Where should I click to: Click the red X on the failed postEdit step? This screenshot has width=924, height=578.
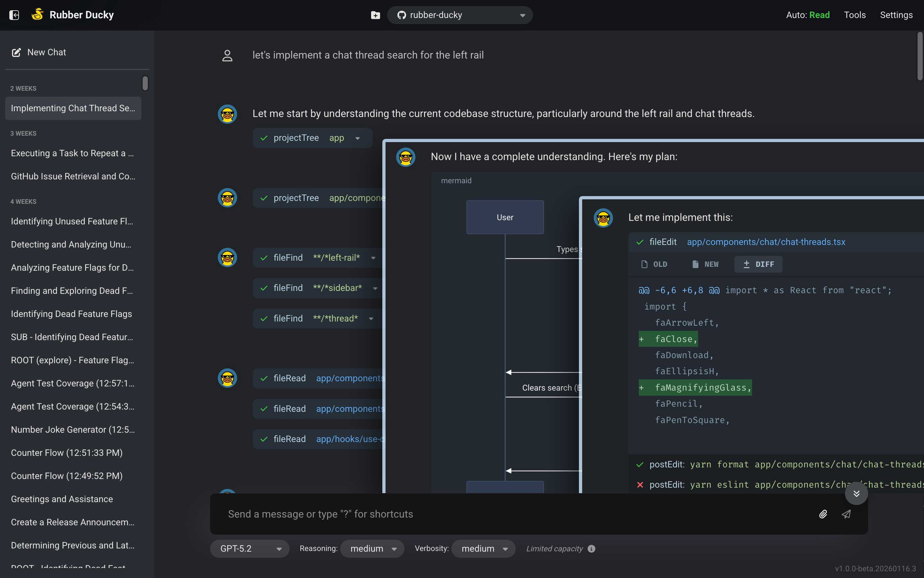click(640, 485)
